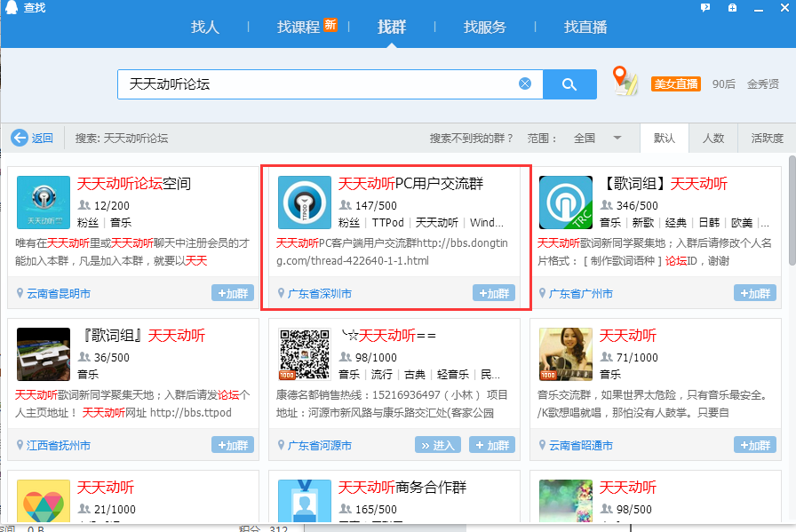Click +加群 for ☆天天动听== in 河源市
The width and height of the screenshot is (796, 532).
(492, 445)
